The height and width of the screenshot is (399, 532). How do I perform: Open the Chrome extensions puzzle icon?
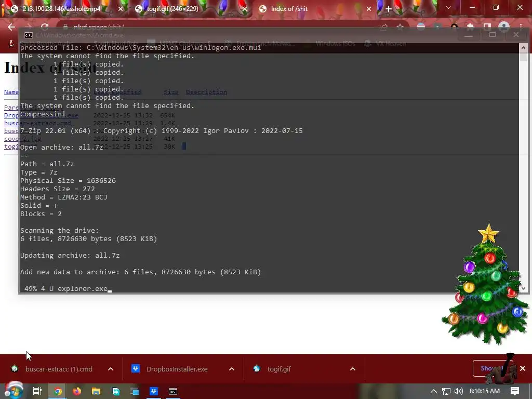tap(470, 27)
